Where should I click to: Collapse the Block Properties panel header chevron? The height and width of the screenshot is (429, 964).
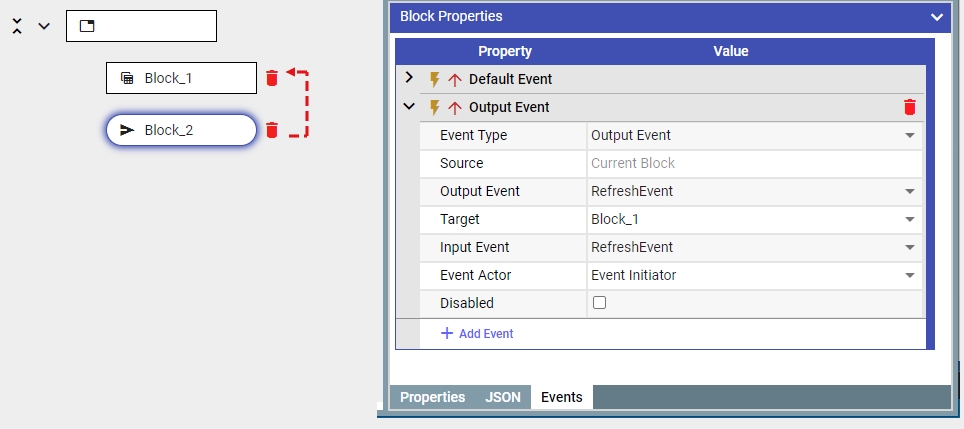pyautogui.click(x=936, y=16)
